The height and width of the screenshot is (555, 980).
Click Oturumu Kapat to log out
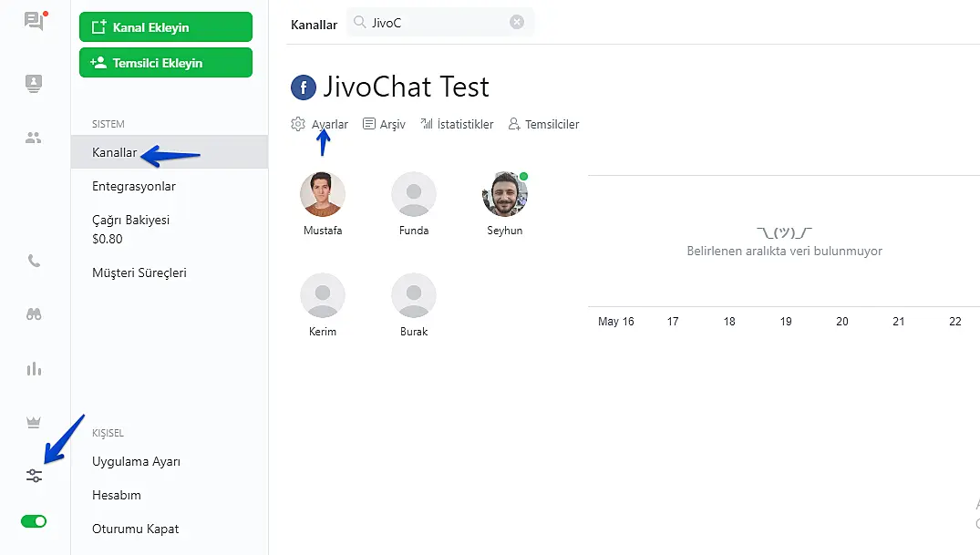(x=135, y=529)
